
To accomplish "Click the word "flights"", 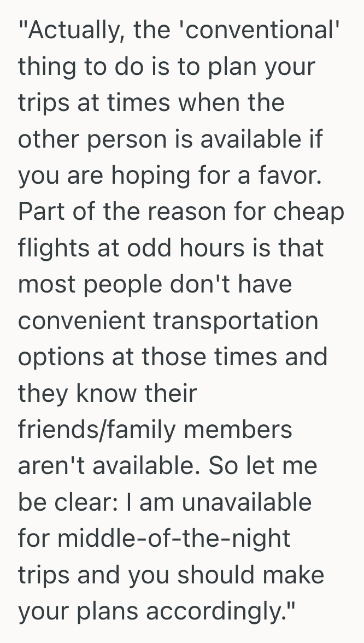I will coord(52,248).
